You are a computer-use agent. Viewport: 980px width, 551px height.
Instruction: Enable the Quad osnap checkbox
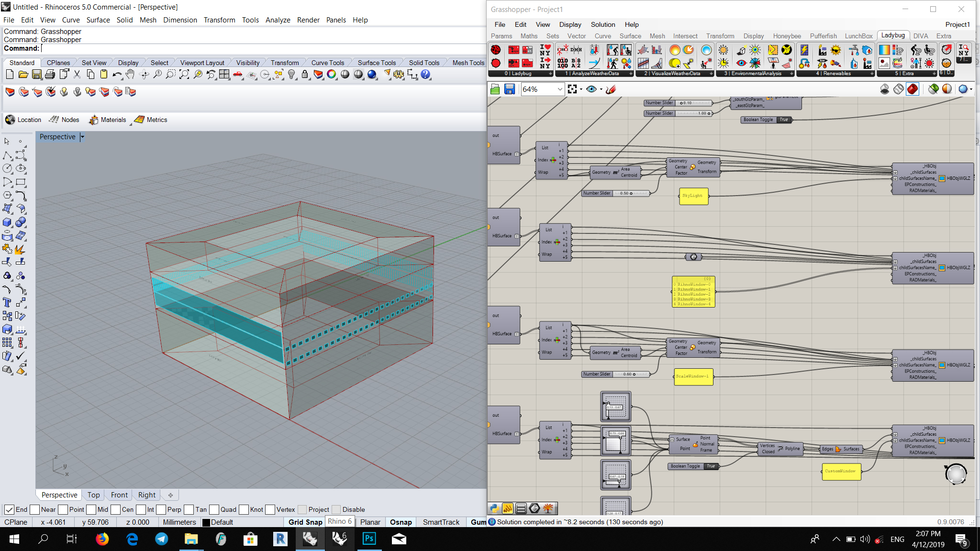(214, 509)
